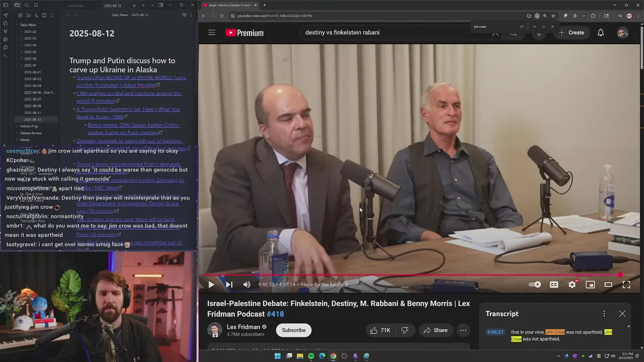
Task: Open note 2025-08-11 in file tree
Action: (x=33, y=113)
